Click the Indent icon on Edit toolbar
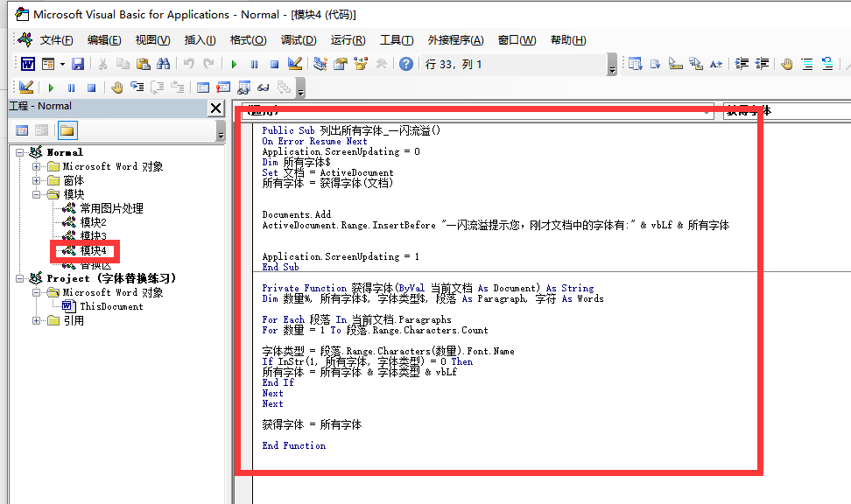Viewport: 851px width, 504px height. (x=742, y=64)
